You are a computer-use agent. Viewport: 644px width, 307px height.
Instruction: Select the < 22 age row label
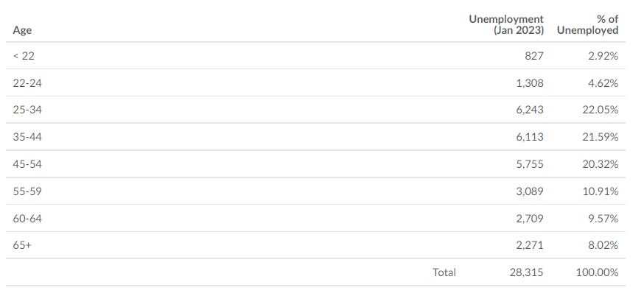tap(24, 56)
